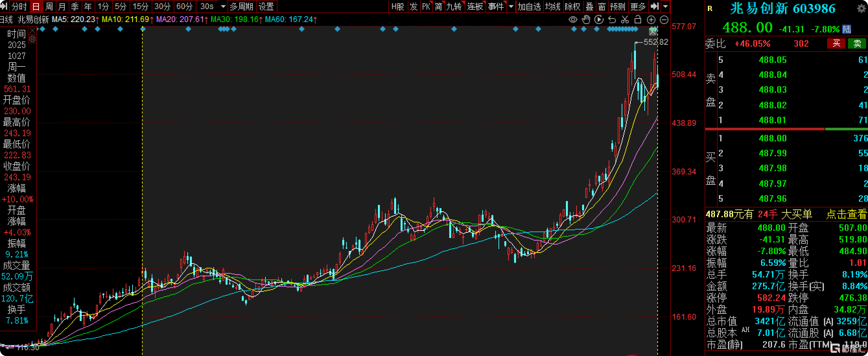
Task: Toggle 事件 event markers
Action: click(496, 6)
